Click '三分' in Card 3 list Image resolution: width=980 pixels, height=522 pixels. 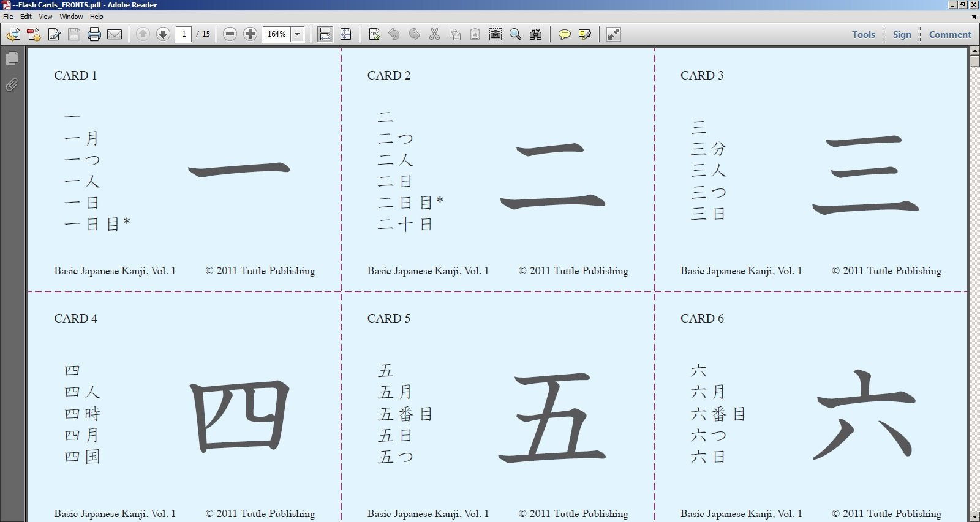pos(709,149)
